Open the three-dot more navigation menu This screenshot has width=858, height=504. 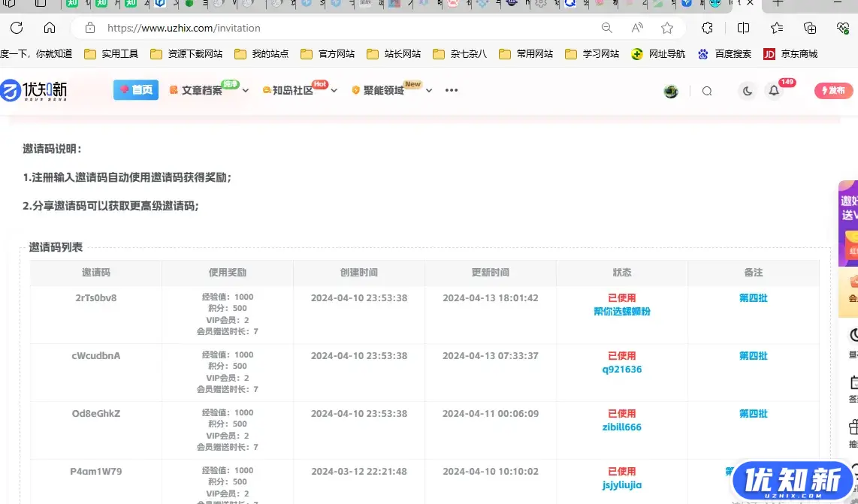[x=451, y=90]
